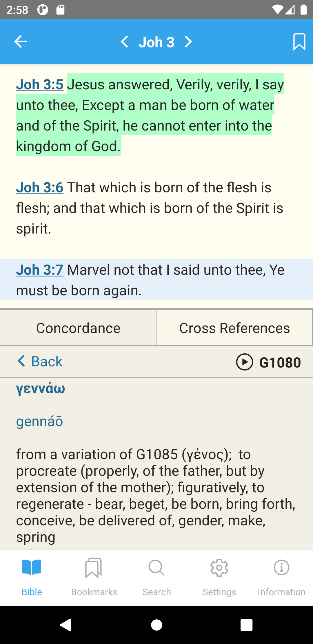Switch to Concordance panel
The image size is (313, 644).
coord(78,328)
